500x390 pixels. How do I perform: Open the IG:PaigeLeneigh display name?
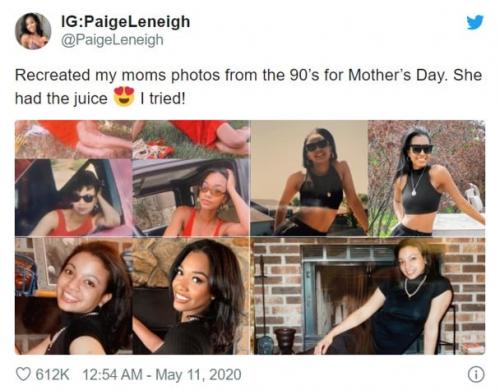pos(126,22)
